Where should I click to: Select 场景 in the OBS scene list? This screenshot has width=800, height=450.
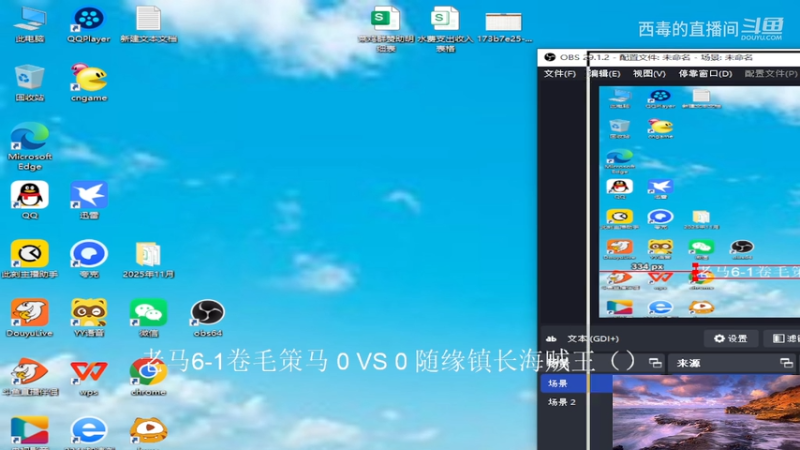click(577, 383)
